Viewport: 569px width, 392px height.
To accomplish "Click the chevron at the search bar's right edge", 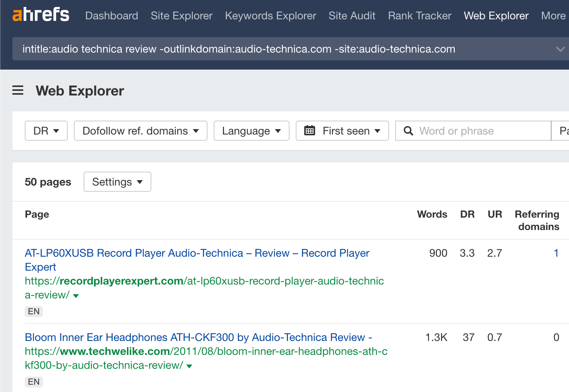I will (x=560, y=49).
